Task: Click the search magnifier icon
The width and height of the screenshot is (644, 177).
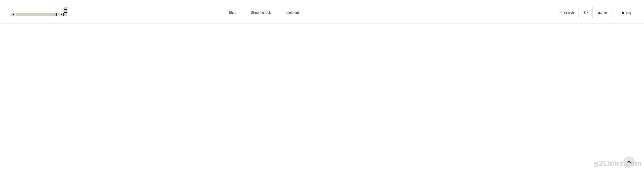Action: click(x=561, y=13)
